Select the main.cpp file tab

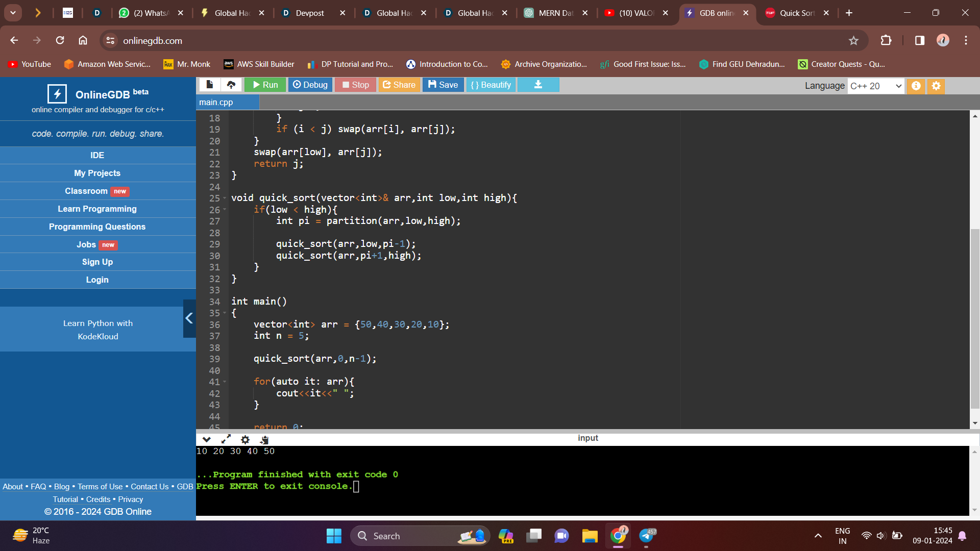click(216, 102)
